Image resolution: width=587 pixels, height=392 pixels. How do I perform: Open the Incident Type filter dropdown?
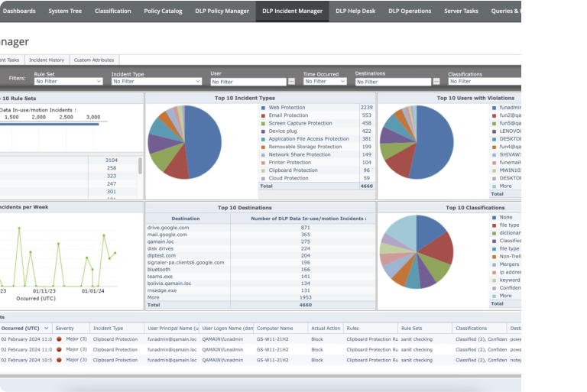click(157, 81)
